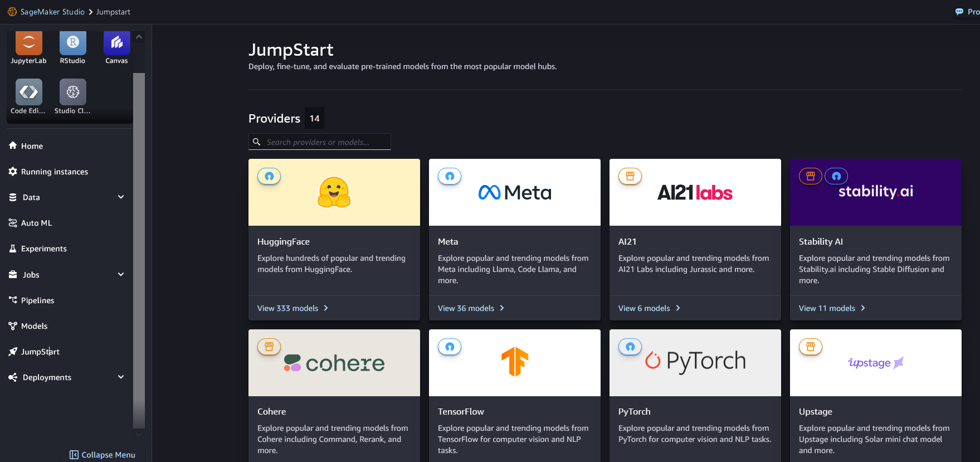Viewport: 980px width, 462px height.
Task: Click the SageMaker Studio logo icon in breadcrumb
Action: 12,12
